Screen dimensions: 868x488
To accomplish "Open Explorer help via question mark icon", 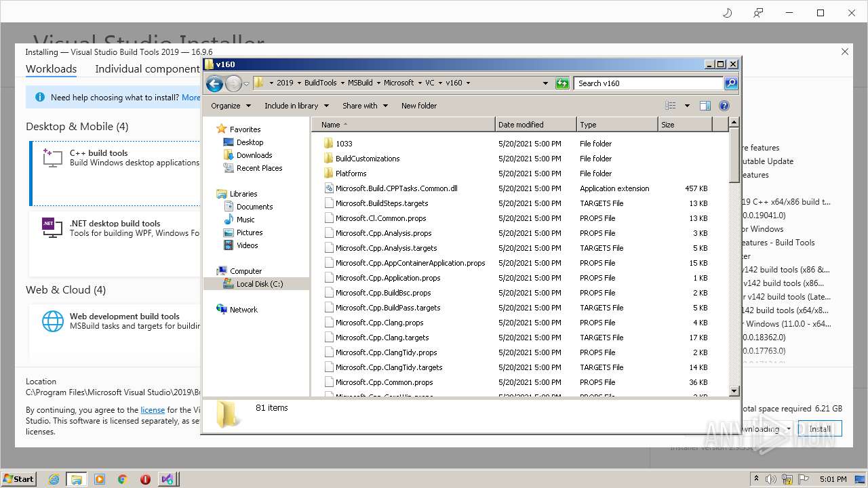I will coord(724,106).
